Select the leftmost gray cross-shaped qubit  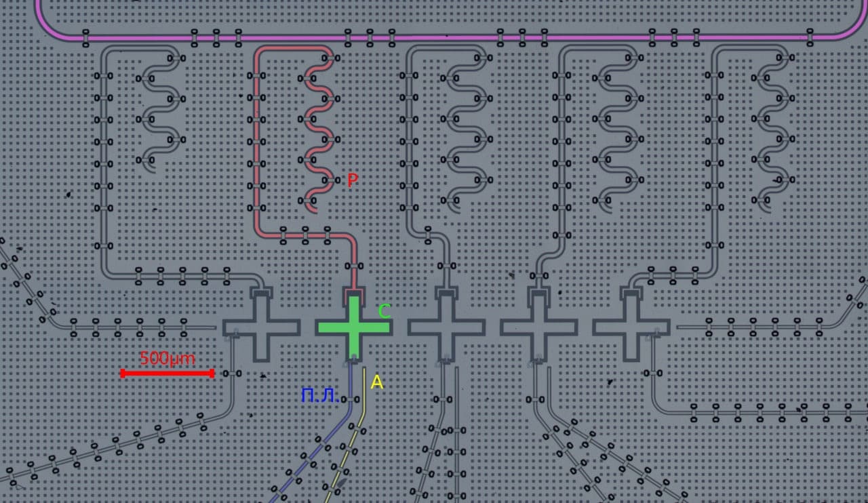point(261,327)
